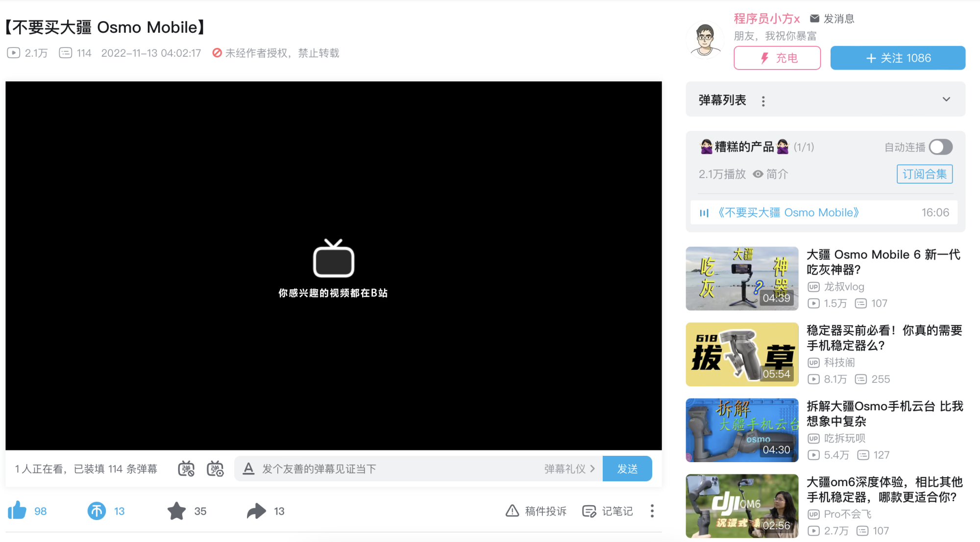The width and height of the screenshot is (980, 542).
Task: Open danmaku display settings icon
Action: pyautogui.click(x=216, y=469)
